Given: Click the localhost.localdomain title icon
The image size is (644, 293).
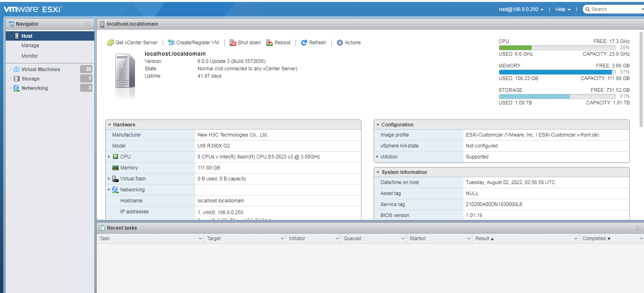Looking at the screenshot, I should pos(102,24).
